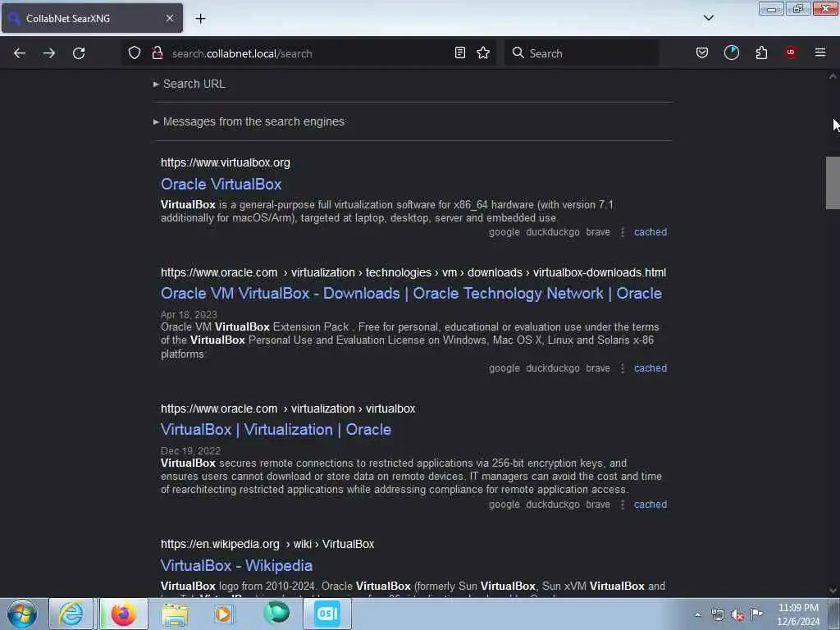Reload the current page

pos(79,53)
